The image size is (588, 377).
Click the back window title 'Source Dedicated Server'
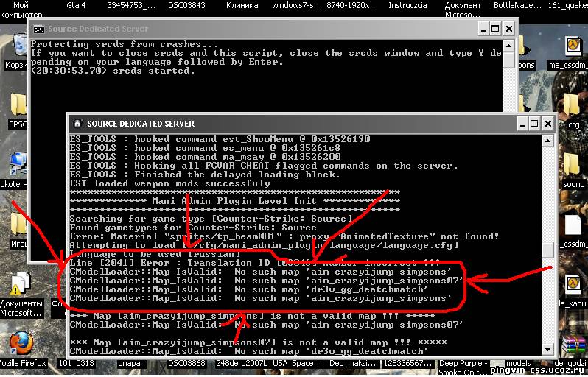[98, 29]
